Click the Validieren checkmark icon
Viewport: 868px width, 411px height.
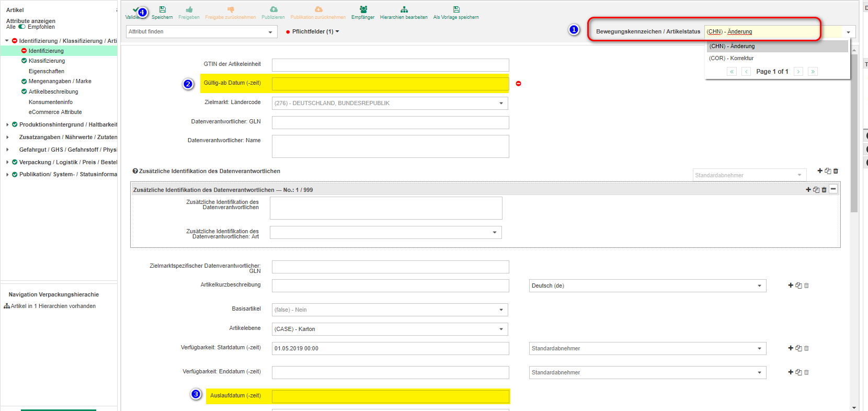135,10
